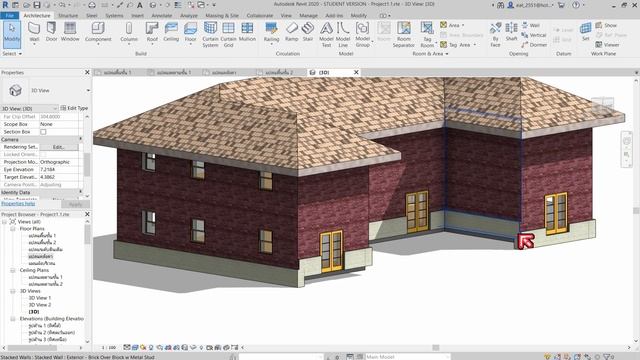Screen dimensions: 640x360
Task: Click Edit for Rendering Settings
Action: [59, 147]
